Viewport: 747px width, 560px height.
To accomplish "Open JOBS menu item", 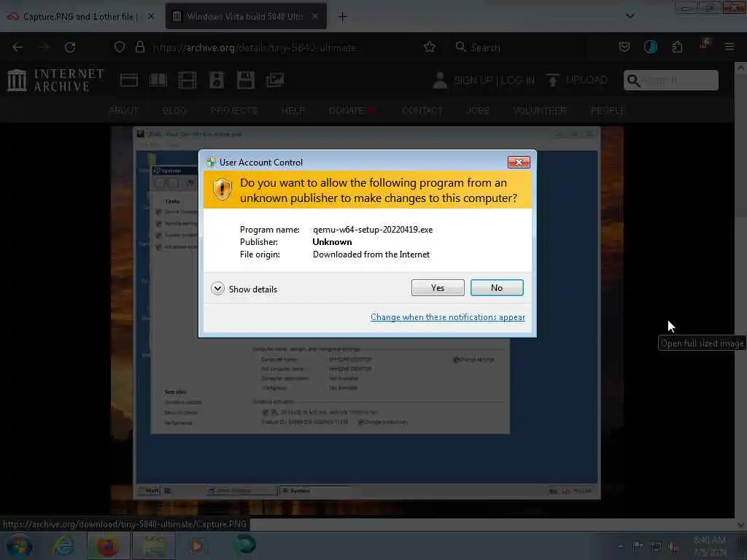I will coord(477,111).
